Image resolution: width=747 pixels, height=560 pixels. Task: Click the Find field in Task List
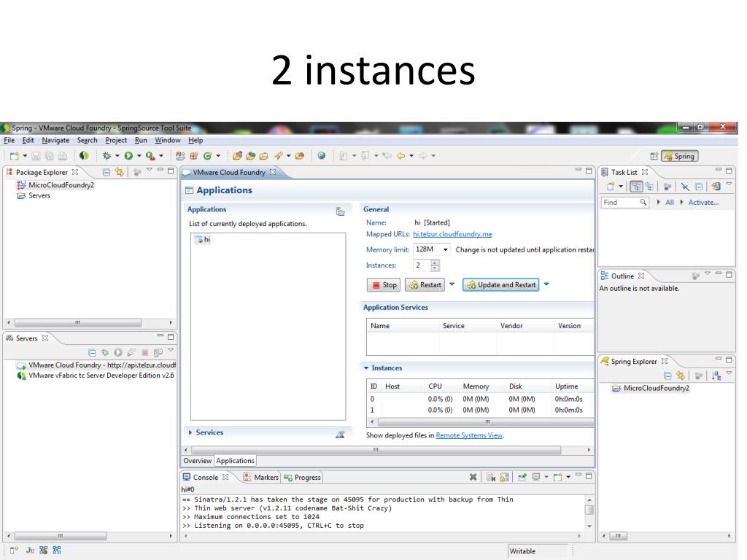click(624, 203)
